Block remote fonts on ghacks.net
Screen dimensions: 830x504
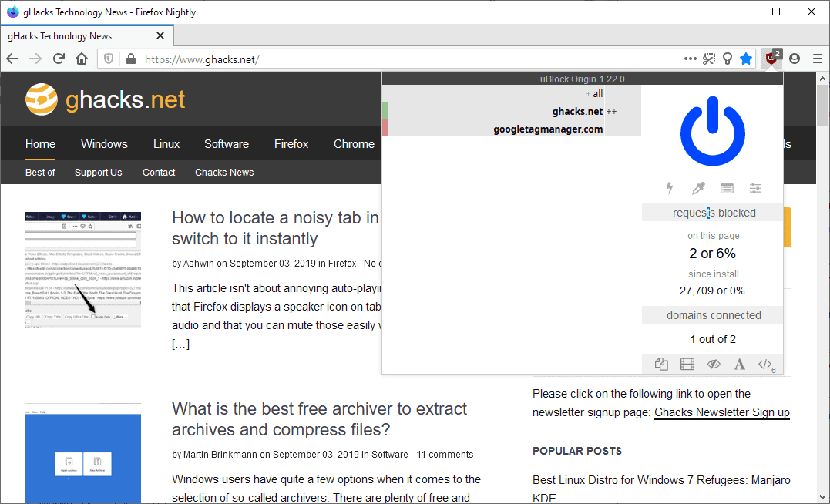coord(739,364)
